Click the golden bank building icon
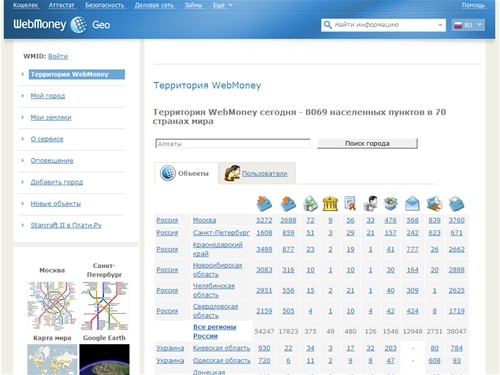500x375 pixels. pos(330,203)
